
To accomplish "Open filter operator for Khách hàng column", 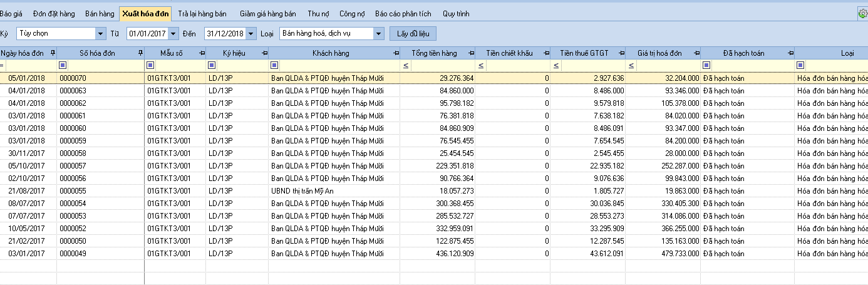I will coord(274,65).
